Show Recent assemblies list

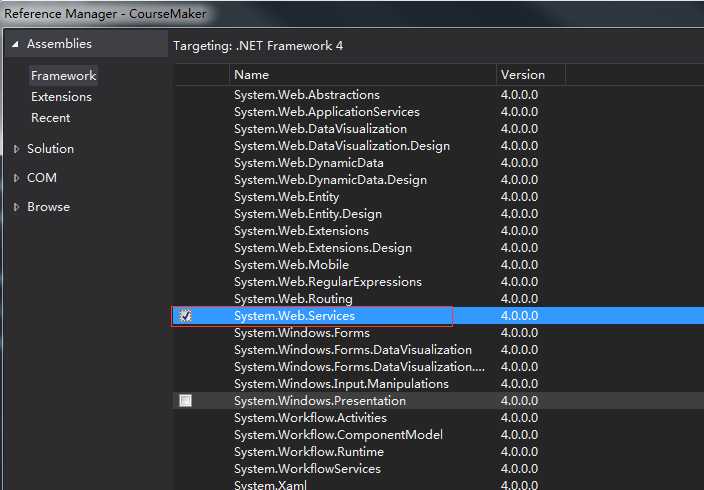click(51, 118)
